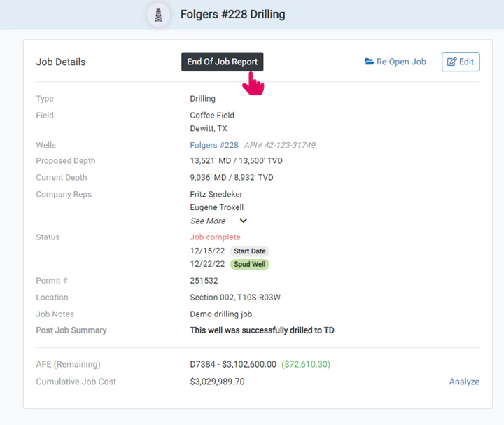This screenshot has height=425, width=504.
Task: Select the Job complete status text
Action: (215, 237)
